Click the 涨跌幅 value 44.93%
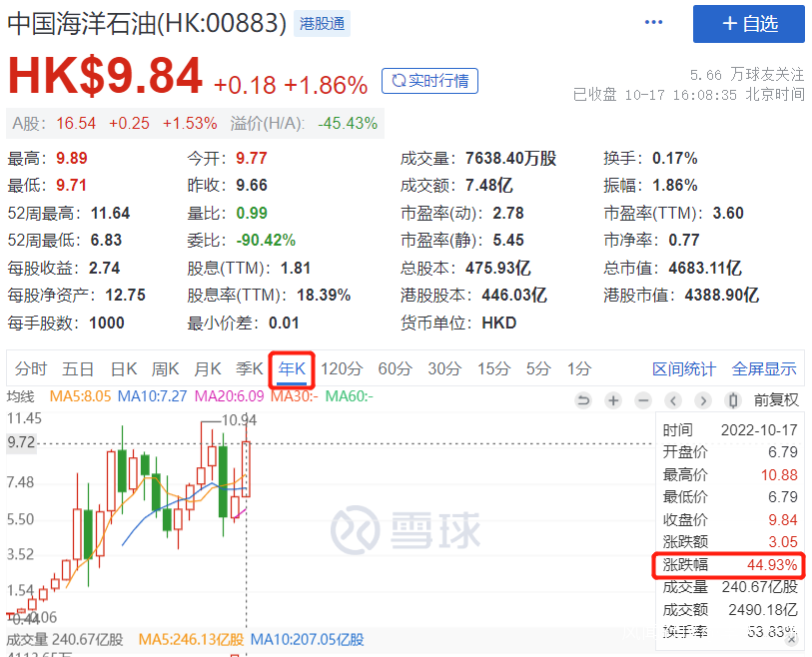Image resolution: width=812 pixels, height=657 pixels. (x=772, y=565)
